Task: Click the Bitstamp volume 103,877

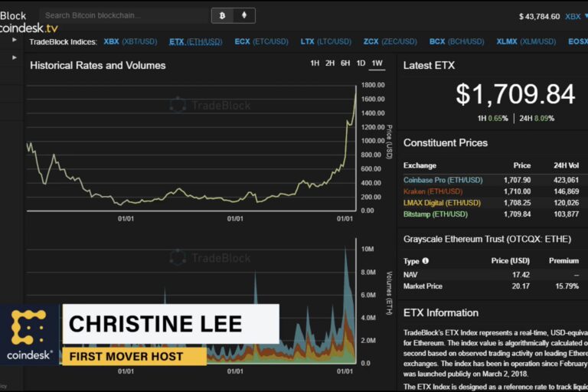Action: [567, 214]
